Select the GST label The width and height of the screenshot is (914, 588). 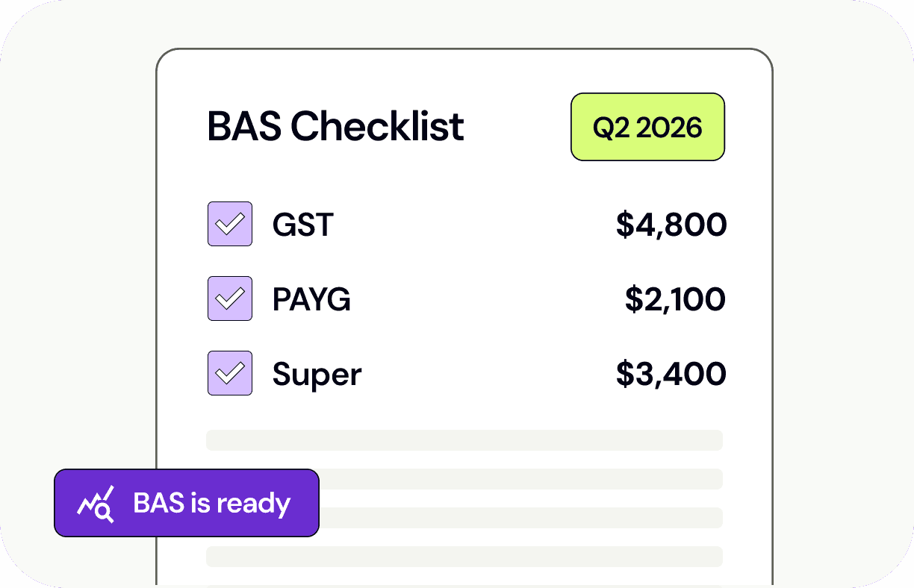point(302,225)
